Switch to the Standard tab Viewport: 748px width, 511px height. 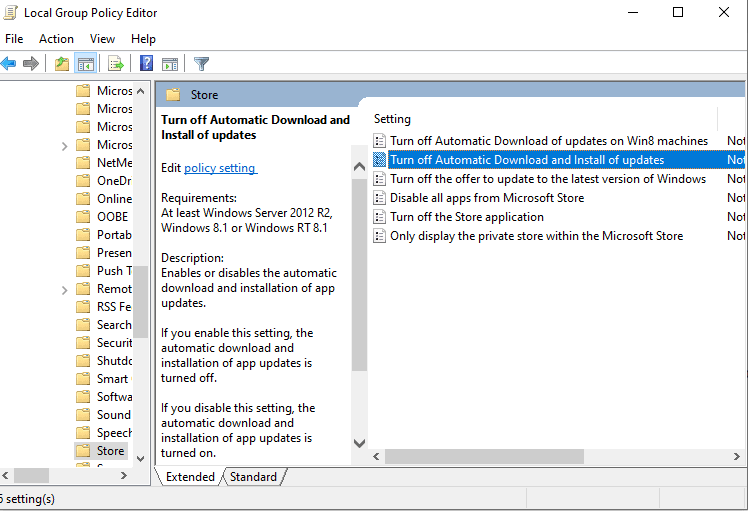[253, 477]
